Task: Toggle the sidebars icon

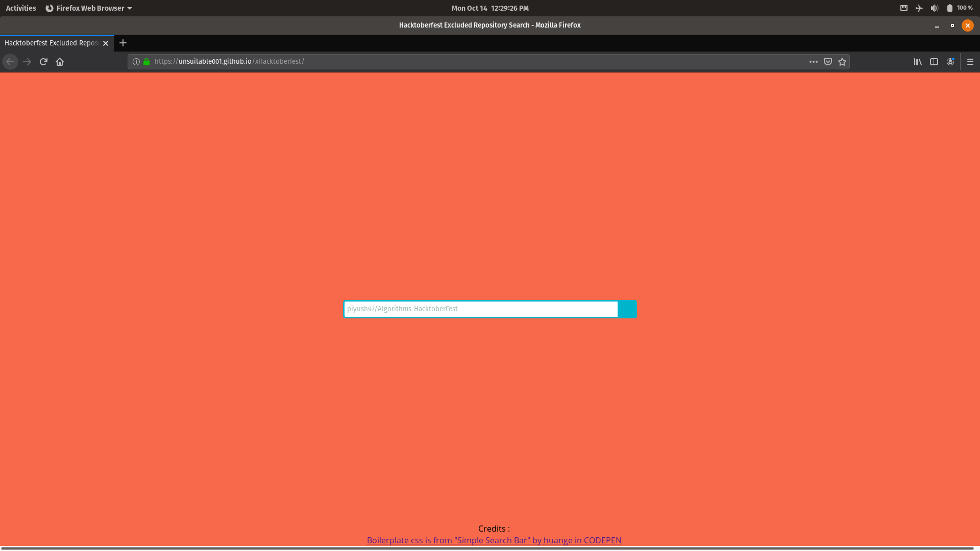Action: click(934, 62)
